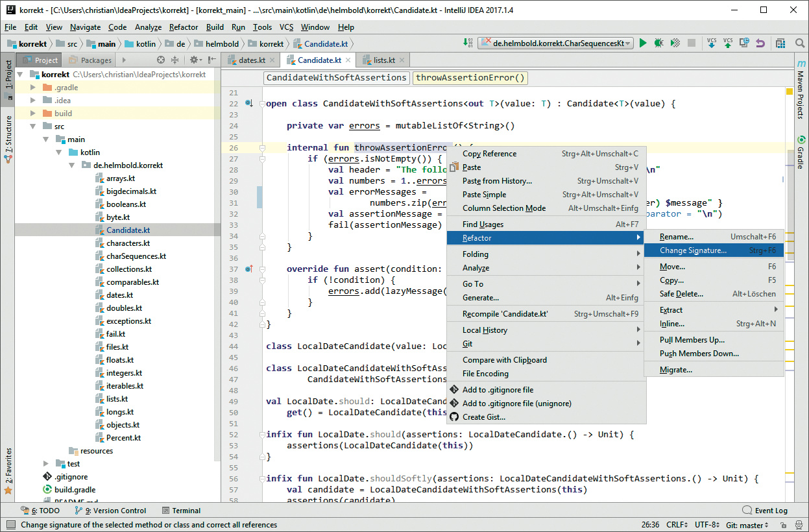Start debugging with the bug icon

pyautogui.click(x=659, y=43)
